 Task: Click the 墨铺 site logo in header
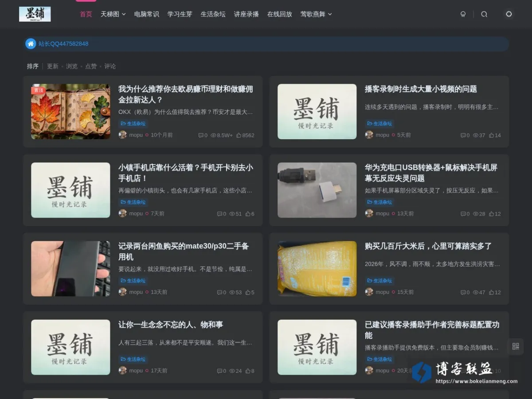pos(35,14)
